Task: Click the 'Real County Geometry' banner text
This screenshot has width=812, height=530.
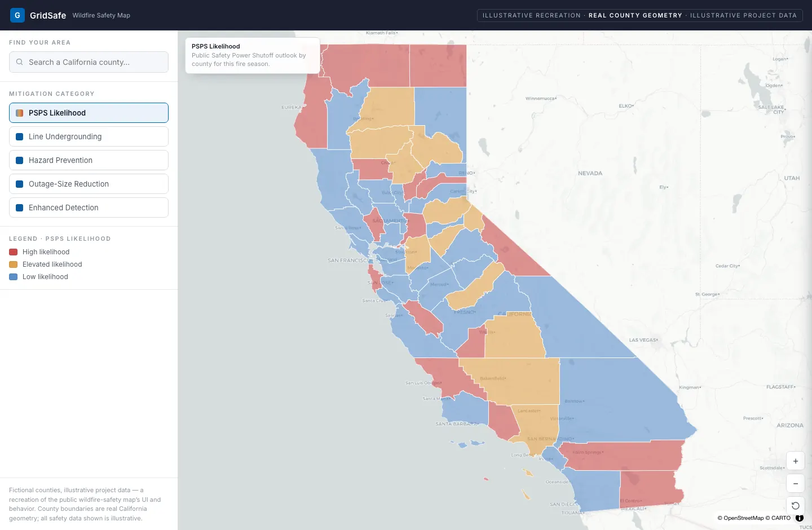Action: coord(636,15)
